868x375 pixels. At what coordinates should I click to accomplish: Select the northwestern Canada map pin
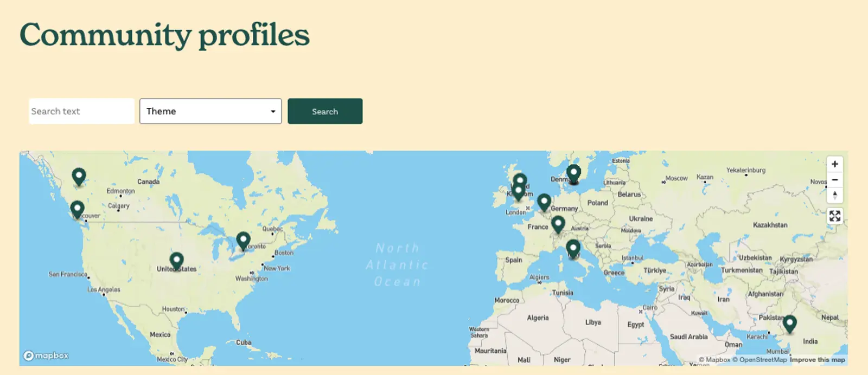(x=79, y=176)
